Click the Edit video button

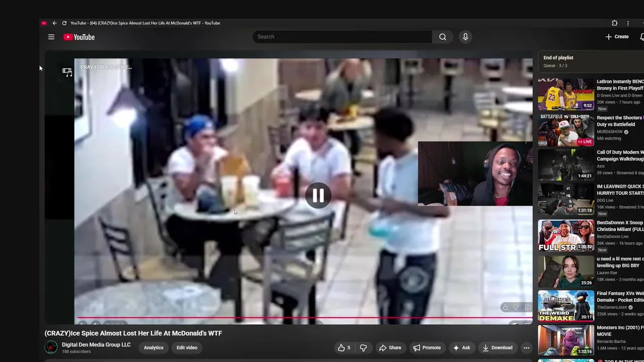(x=187, y=347)
